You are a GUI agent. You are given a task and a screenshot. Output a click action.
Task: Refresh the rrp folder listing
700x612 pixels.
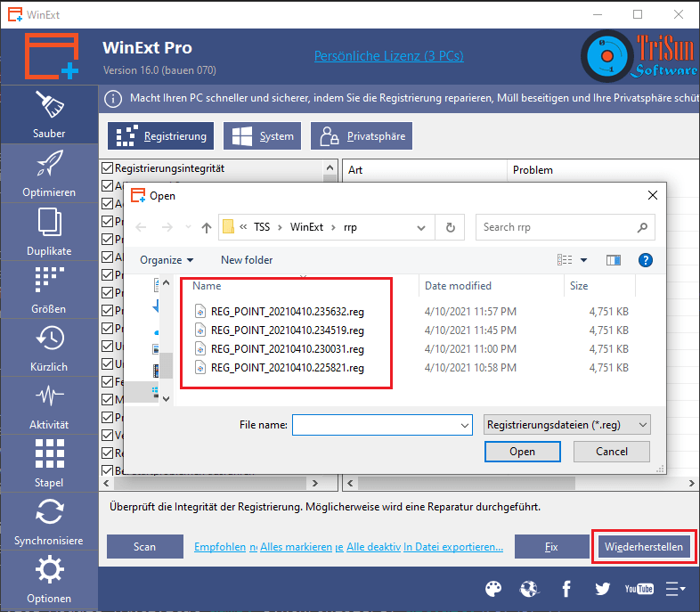[451, 228]
